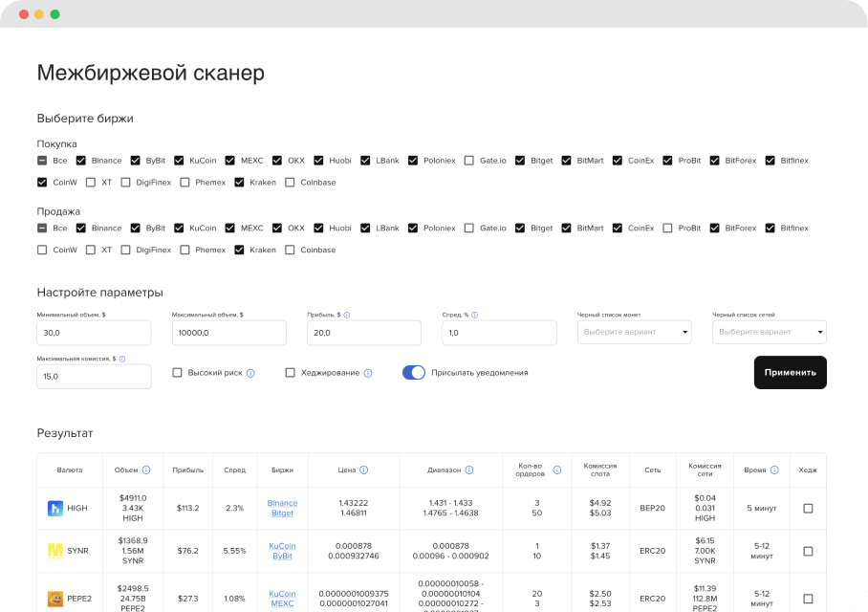Click info icon next to Высокий риск
The image size is (868, 612).
click(x=250, y=373)
